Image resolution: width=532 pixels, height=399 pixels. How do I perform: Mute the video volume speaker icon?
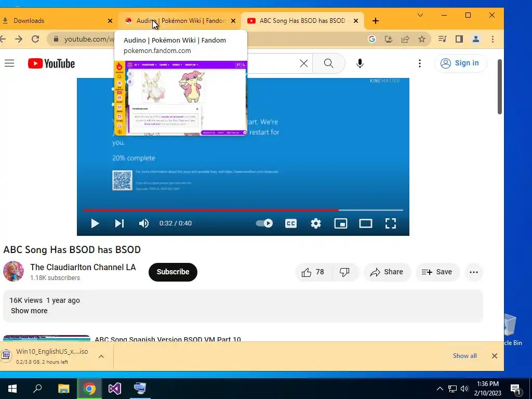(x=144, y=223)
